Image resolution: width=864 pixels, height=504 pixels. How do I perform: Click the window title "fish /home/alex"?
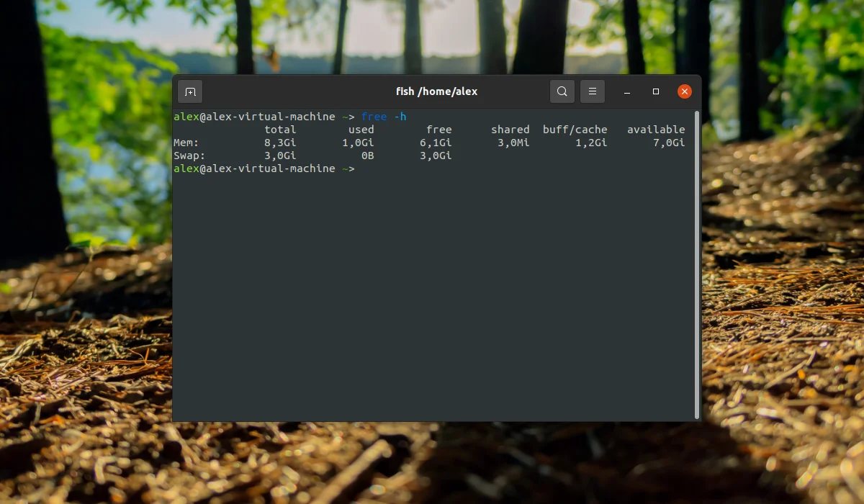point(436,91)
